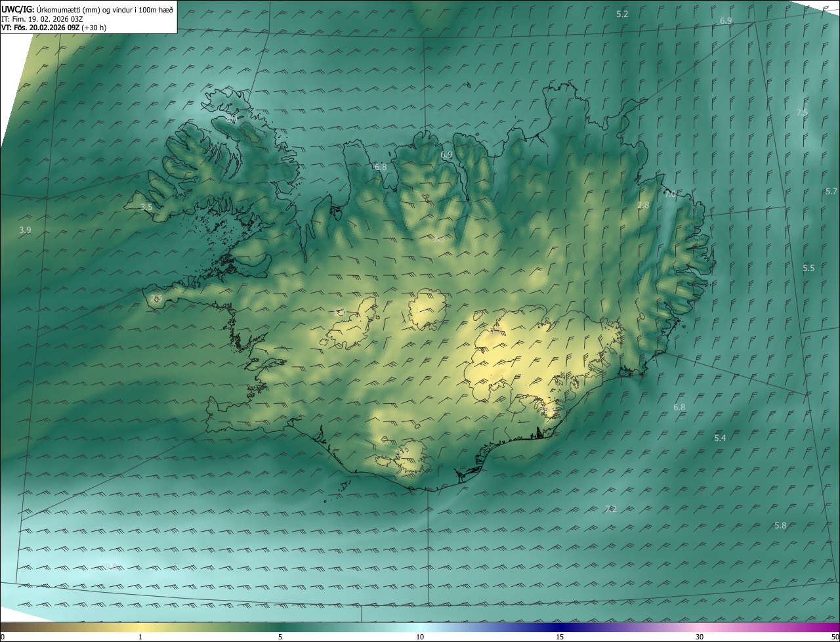840x642 pixels.
Task: Pick the dark navy band of the colour bar
Action: click(x=560, y=627)
